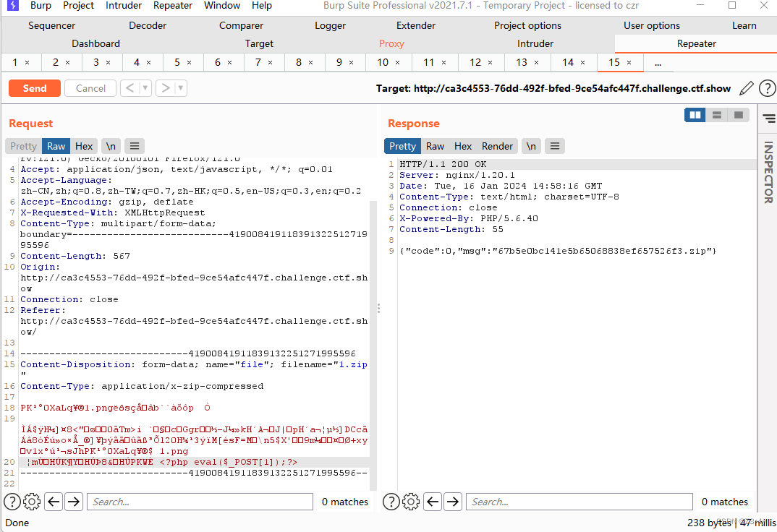The image size is (777, 532).
Task: Open the Repeater menu
Action: pyautogui.click(x=172, y=6)
